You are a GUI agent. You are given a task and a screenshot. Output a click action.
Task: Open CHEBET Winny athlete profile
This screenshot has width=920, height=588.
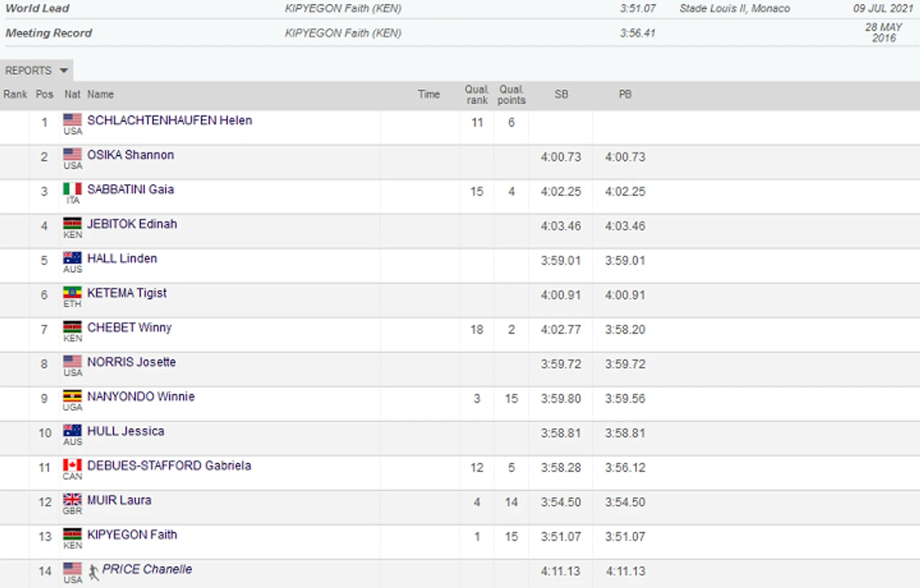point(129,328)
